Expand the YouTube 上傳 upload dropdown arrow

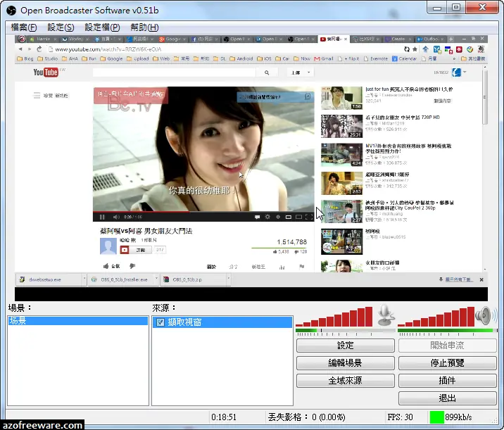tap(309, 72)
